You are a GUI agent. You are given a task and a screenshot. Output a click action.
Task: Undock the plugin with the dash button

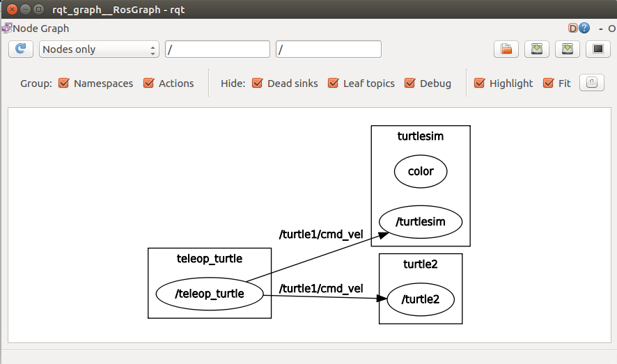(x=600, y=29)
